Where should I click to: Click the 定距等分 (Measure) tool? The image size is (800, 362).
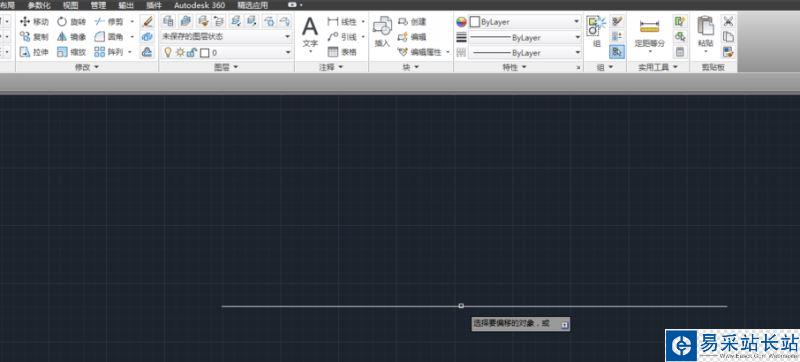click(649, 34)
